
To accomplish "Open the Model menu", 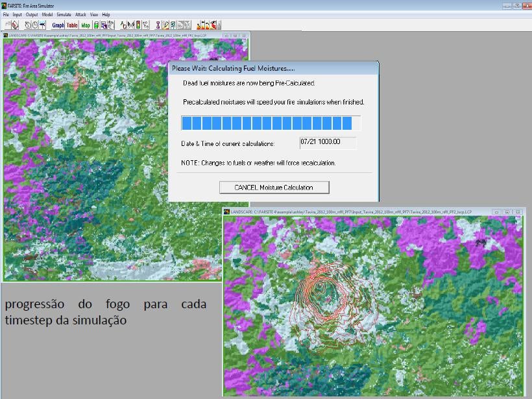I will (x=47, y=14).
